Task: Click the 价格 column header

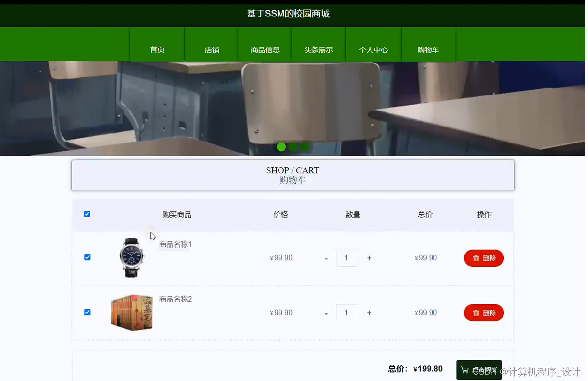Action: pyautogui.click(x=281, y=214)
